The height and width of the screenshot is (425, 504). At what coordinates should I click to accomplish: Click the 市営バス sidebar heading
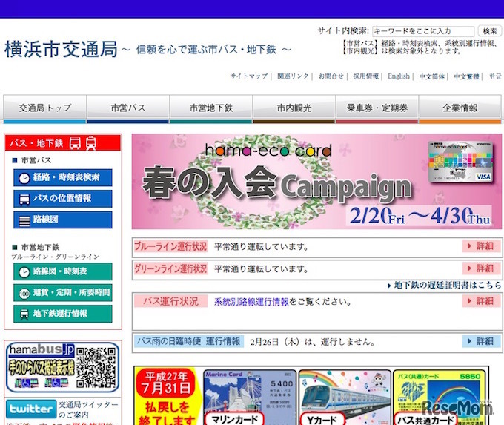click(x=36, y=160)
